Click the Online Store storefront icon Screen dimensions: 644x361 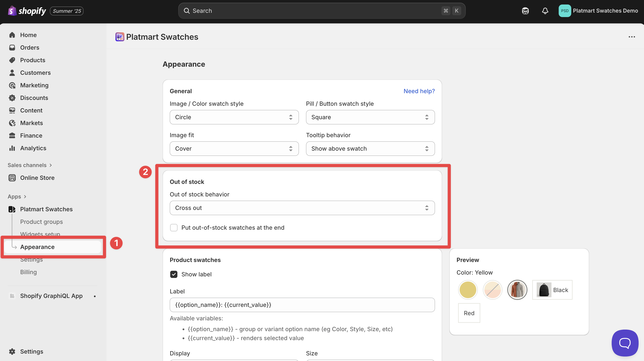12,178
